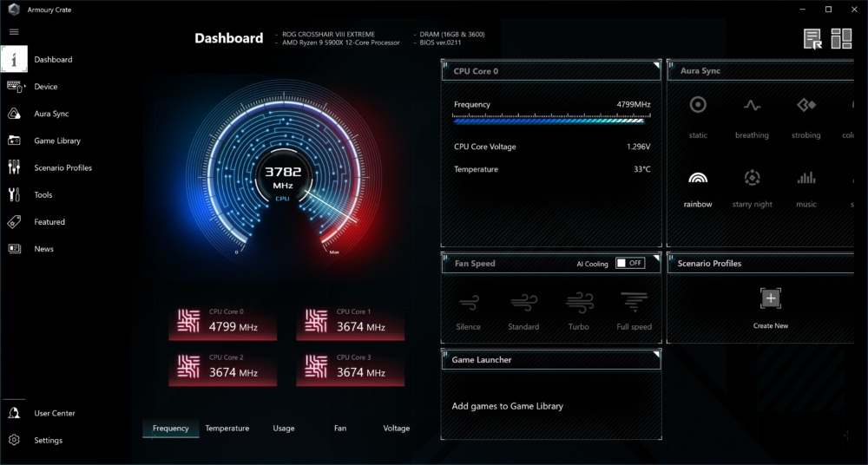
Task: Click the ROG CROSSHAIR VIII EXTREME text
Action: [328, 35]
